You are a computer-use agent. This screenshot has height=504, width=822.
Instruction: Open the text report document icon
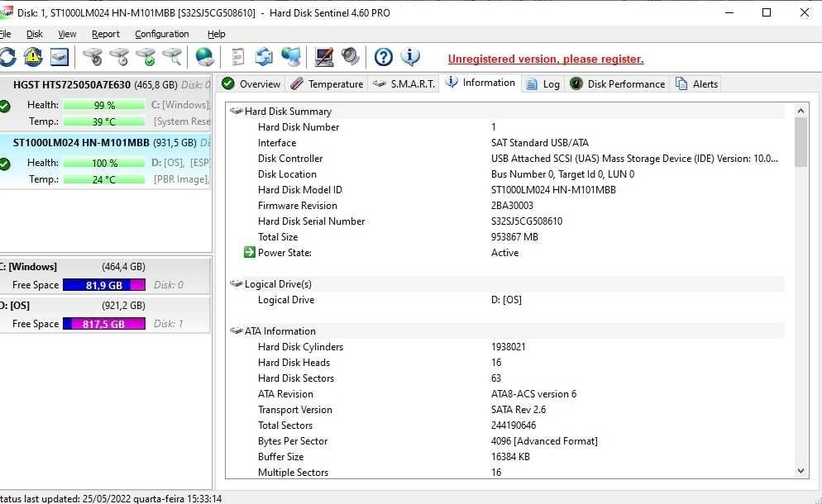(238, 56)
